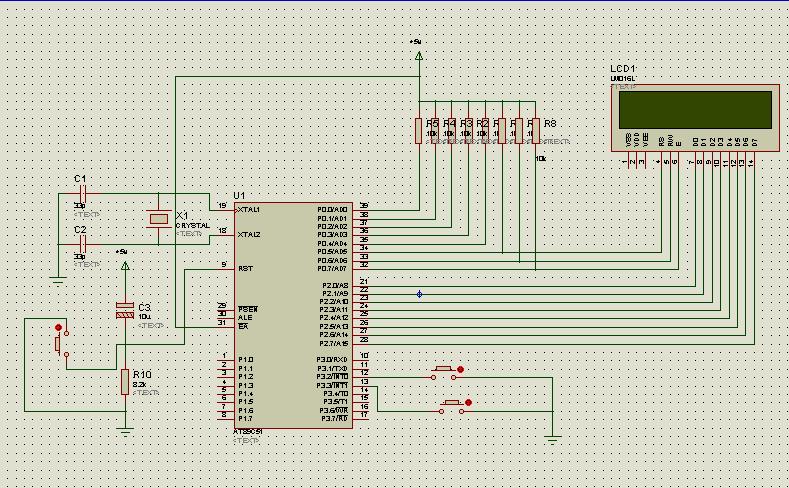Select the C2 capacitor symbol
789x488 pixels.
[84, 245]
